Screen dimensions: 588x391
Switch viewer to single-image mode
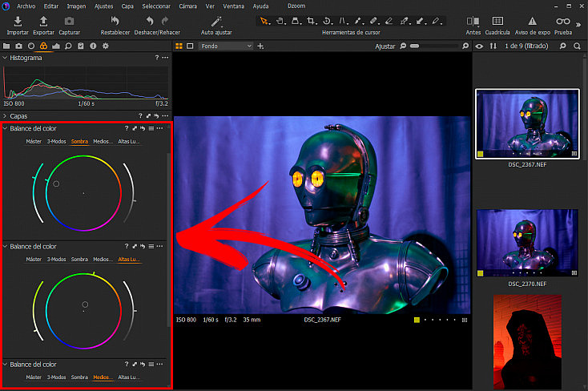click(190, 46)
